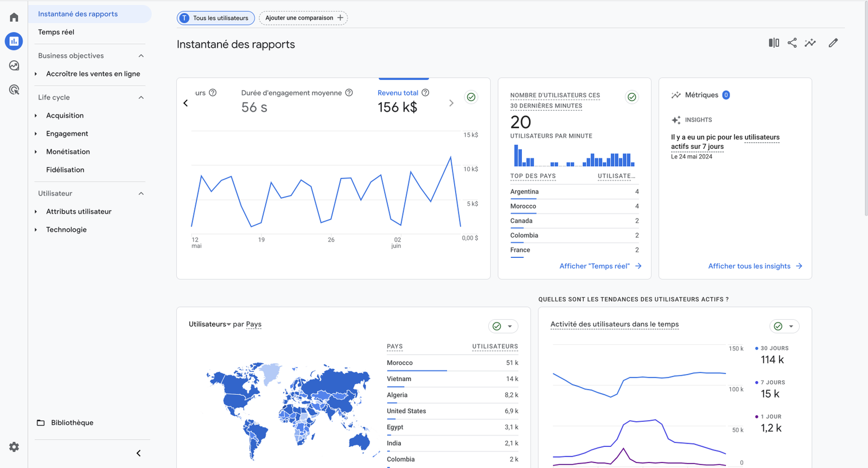868x468 pixels.
Task: Click the T avatar in Tous les utilisateurs
Action: pyautogui.click(x=184, y=18)
